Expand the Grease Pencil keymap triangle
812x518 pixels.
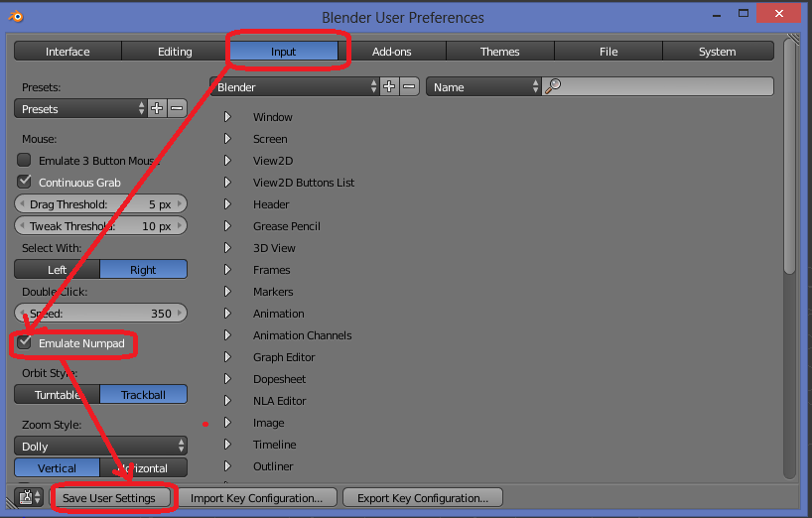[x=227, y=225]
